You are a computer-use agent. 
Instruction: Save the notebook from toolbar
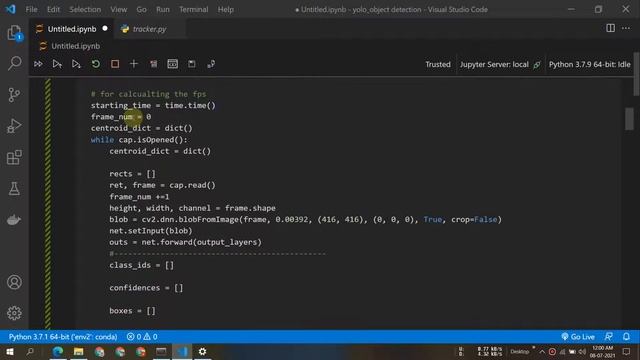pos(191,64)
